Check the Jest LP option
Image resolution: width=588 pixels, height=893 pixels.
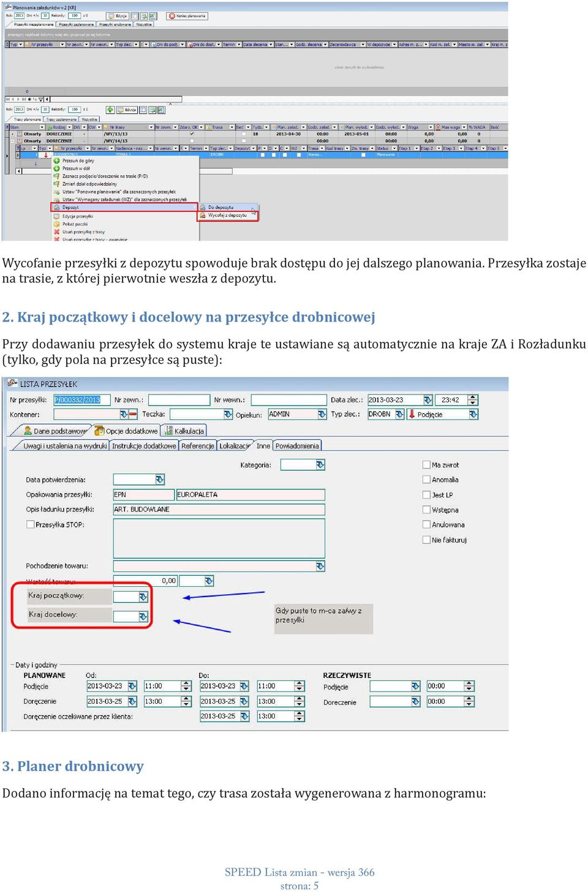(426, 495)
